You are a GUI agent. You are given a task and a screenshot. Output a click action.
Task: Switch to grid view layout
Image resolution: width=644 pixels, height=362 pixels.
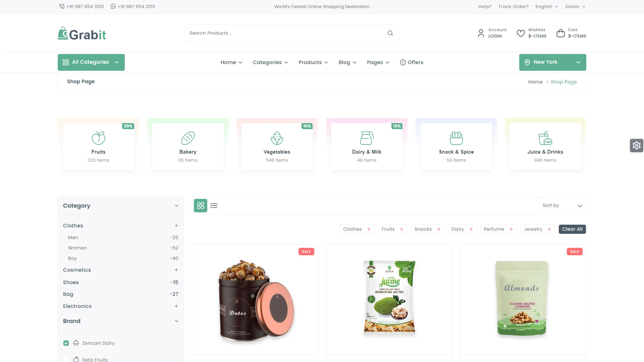(x=201, y=205)
